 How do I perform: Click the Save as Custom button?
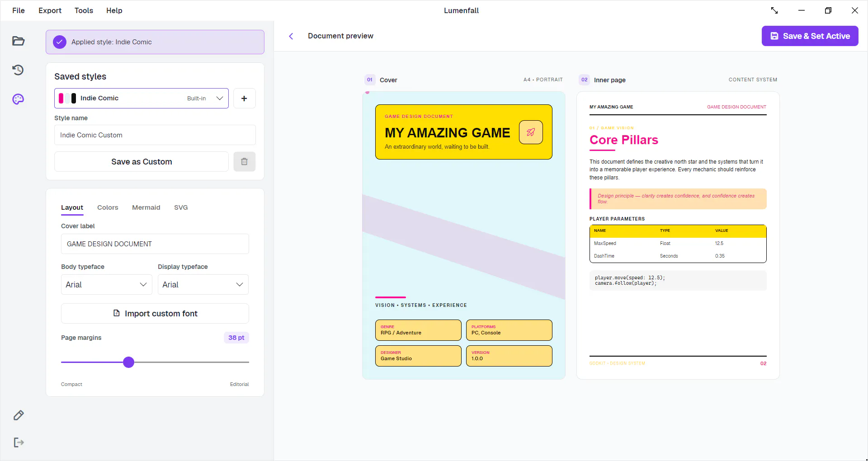[x=142, y=161]
